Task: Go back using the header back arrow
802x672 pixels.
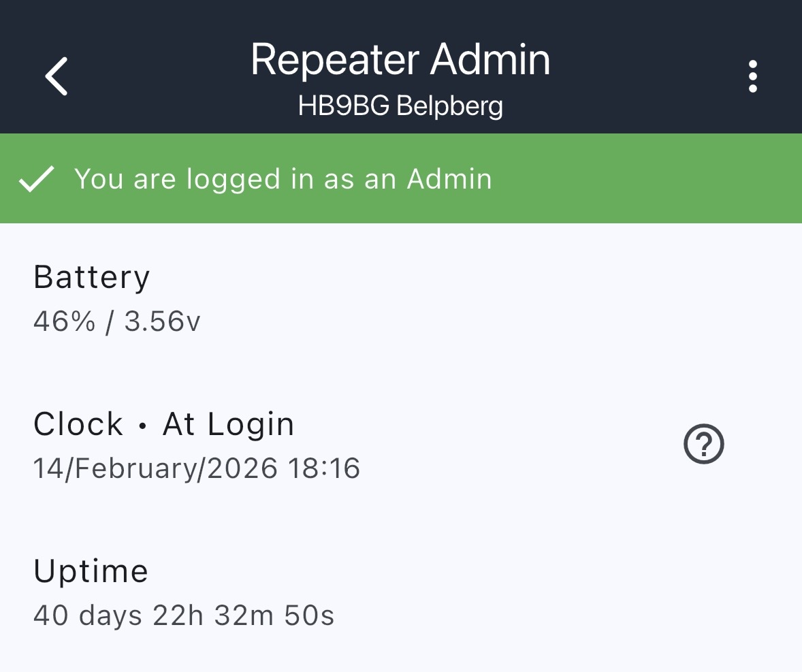Action: coord(57,76)
